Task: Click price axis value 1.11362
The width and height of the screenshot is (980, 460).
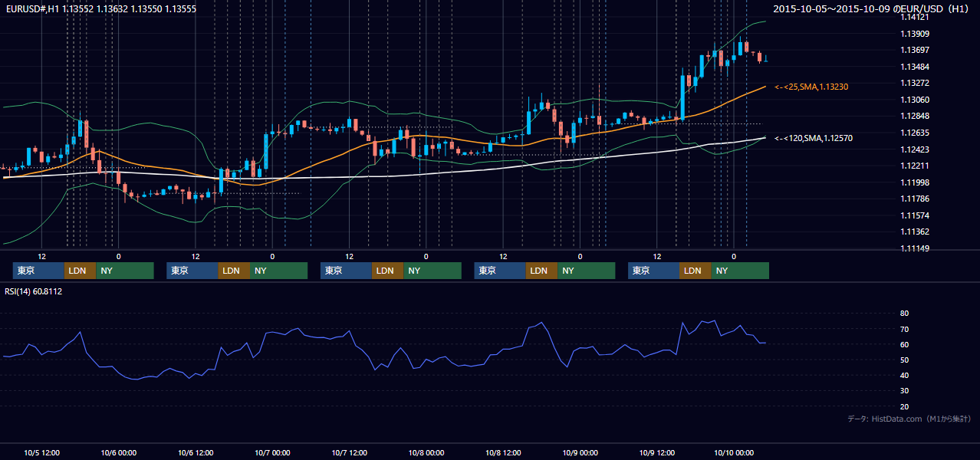Action: tap(915, 232)
